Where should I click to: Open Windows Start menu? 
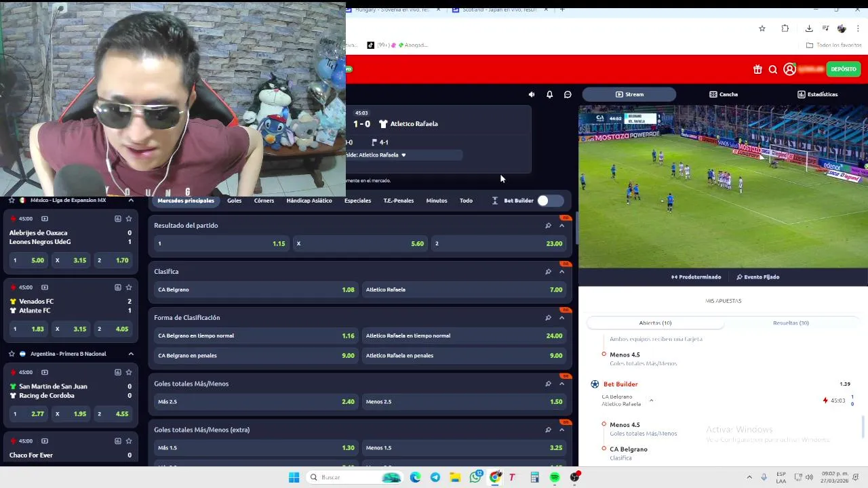tap(294, 477)
